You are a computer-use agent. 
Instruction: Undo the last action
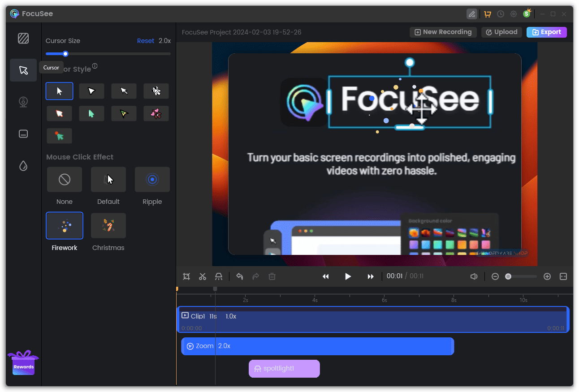240,276
